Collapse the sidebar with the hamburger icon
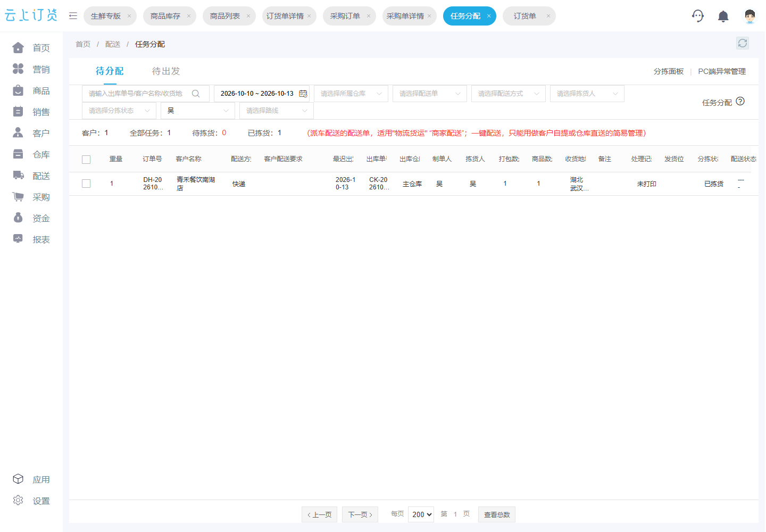 pos(73,16)
